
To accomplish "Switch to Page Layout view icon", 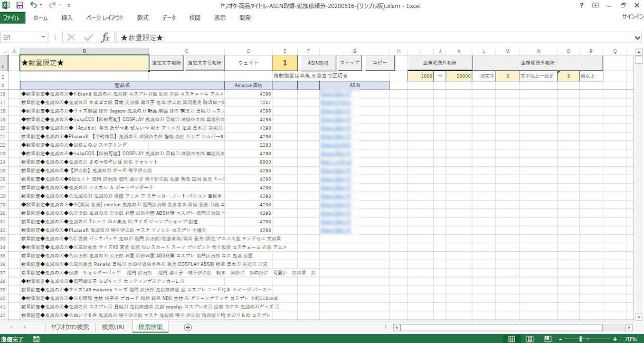I will click(x=529, y=339).
